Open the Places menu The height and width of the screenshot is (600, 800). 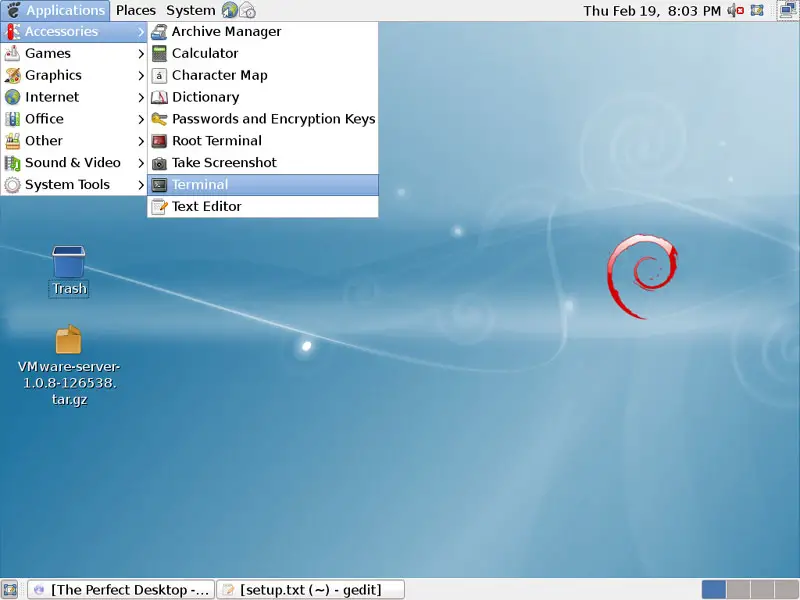point(136,10)
